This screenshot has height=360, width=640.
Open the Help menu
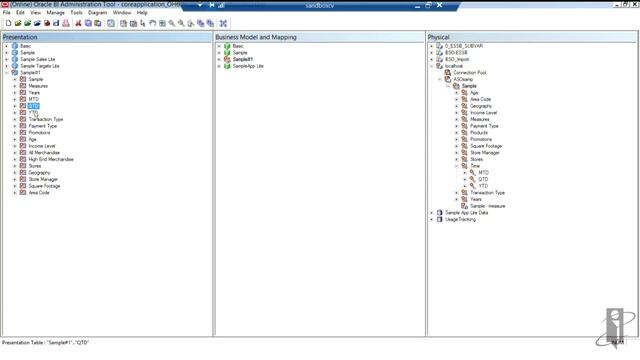pyautogui.click(x=142, y=13)
